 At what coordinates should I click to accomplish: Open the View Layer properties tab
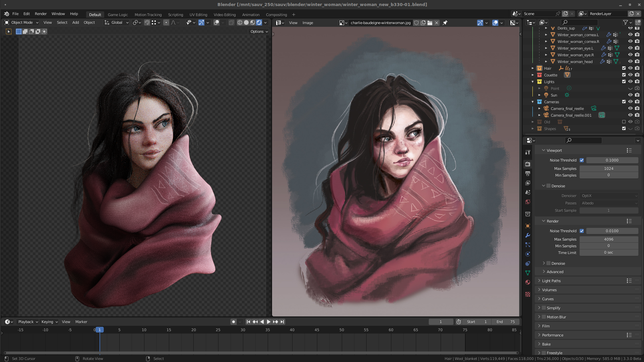click(x=528, y=183)
